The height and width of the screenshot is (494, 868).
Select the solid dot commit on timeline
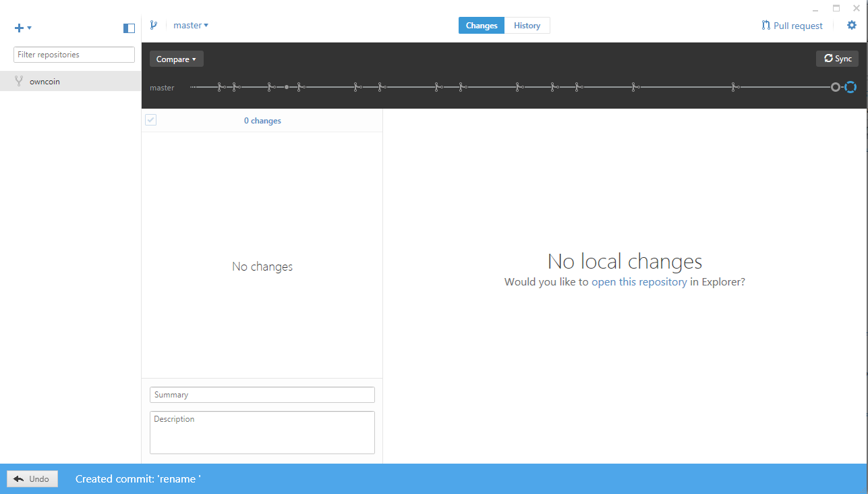(x=287, y=87)
